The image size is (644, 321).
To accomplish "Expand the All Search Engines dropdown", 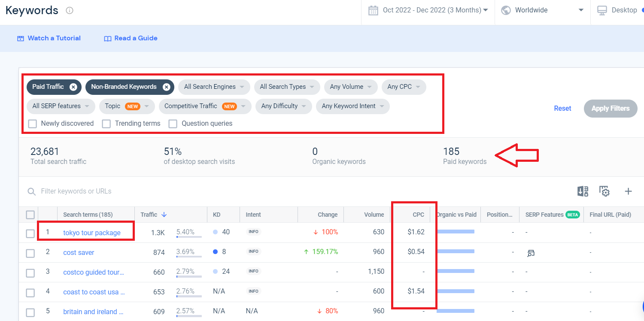I will (214, 87).
